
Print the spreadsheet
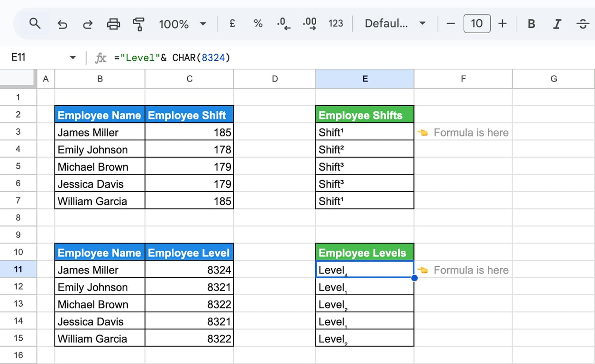tap(113, 24)
